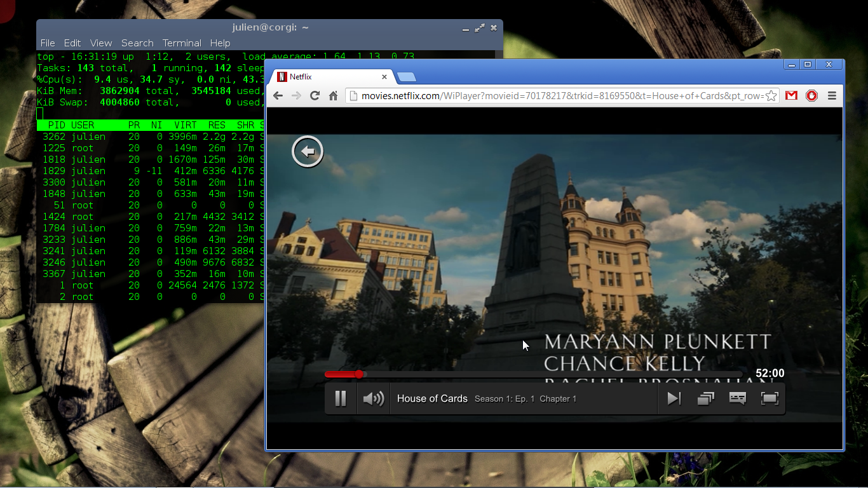868x488 pixels.
Task: Maximize the Chrome window
Action: (x=808, y=64)
